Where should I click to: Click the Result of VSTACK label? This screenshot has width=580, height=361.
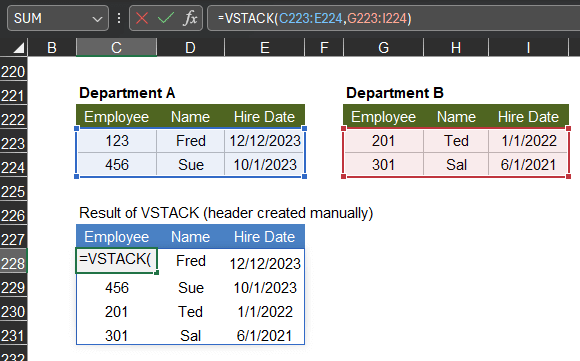tap(226, 213)
